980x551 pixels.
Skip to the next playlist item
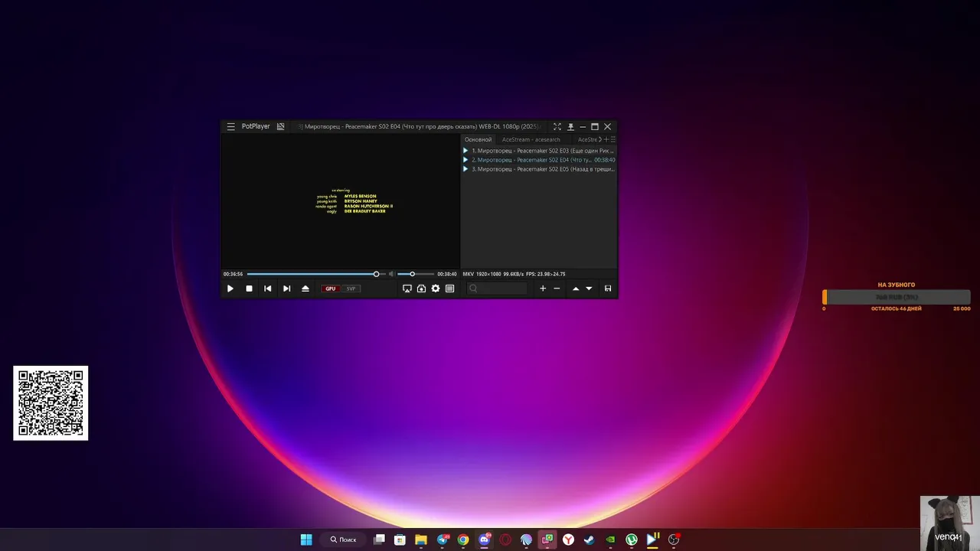[x=286, y=289]
